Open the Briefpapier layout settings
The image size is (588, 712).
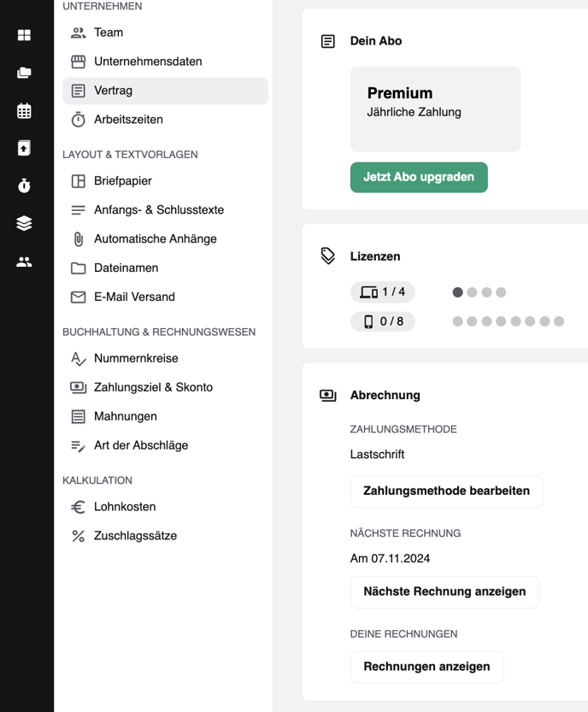pos(165,181)
